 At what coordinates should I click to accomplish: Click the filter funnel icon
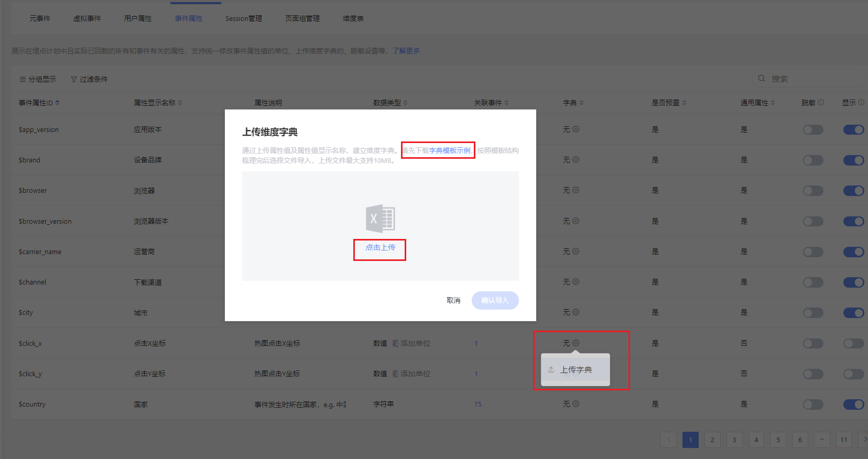pyautogui.click(x=74, y=79)
